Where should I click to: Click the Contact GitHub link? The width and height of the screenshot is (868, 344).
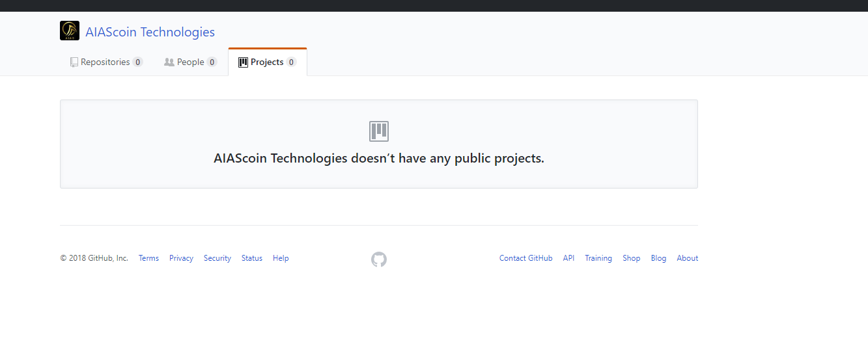click(526, 258)
